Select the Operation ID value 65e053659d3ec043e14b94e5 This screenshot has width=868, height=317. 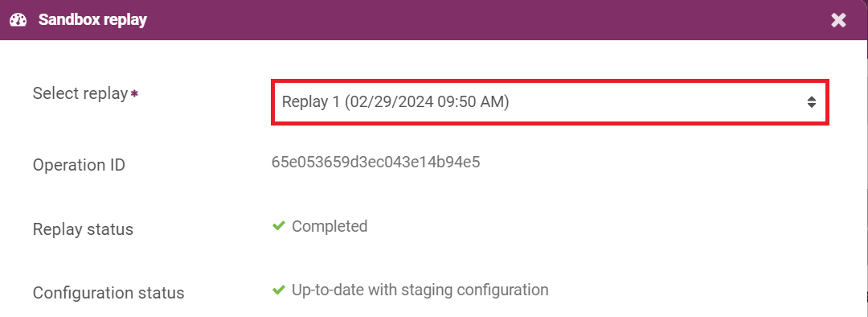click(376, 163)
